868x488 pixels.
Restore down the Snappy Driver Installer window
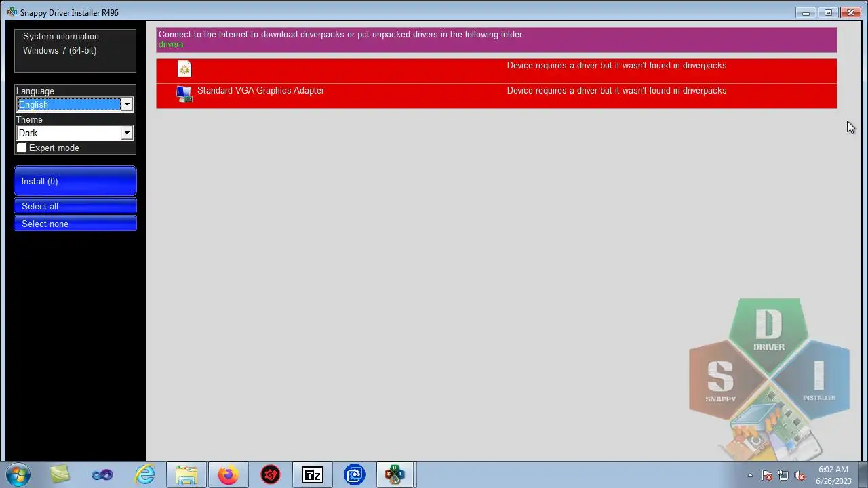(x=828, y=12)
